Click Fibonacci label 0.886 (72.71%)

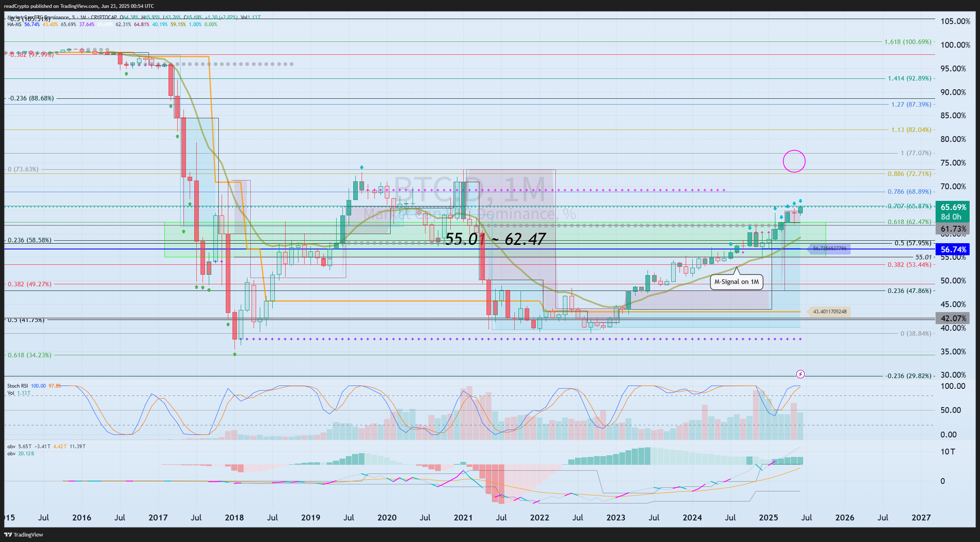point(909,174)
